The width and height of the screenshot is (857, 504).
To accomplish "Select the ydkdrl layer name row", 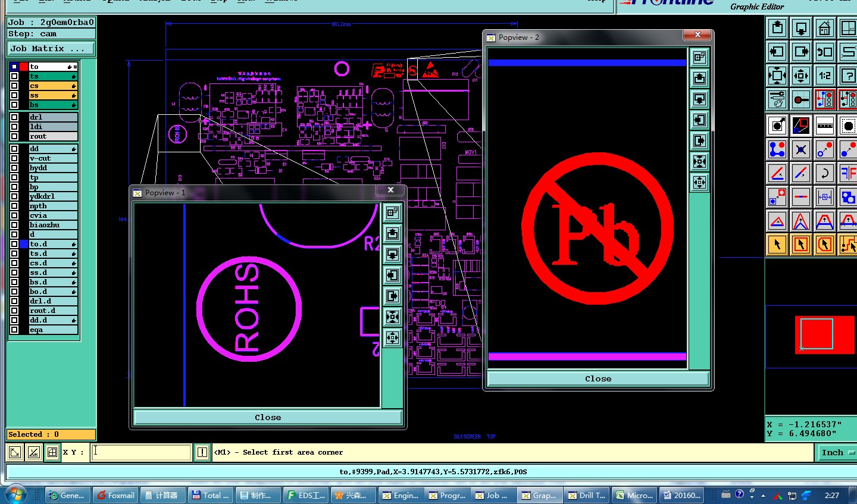I will click(x=53, y=196).
